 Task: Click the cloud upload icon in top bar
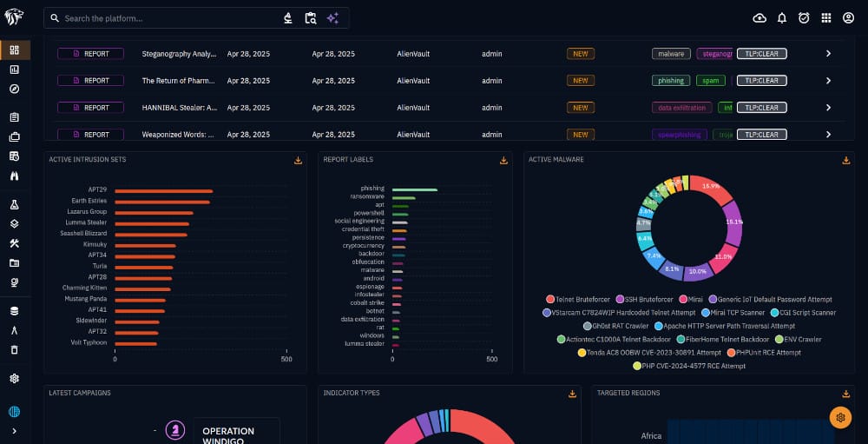pos(759,18)
